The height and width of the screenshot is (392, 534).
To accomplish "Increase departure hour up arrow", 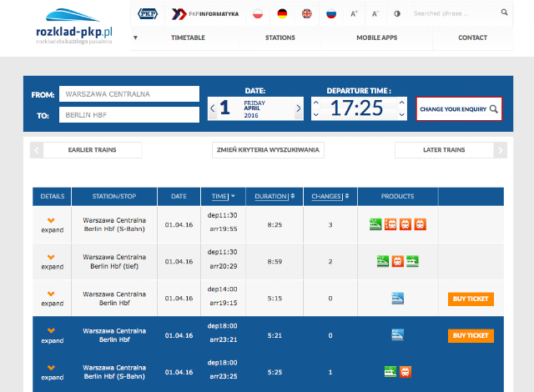I will [315, 102].
